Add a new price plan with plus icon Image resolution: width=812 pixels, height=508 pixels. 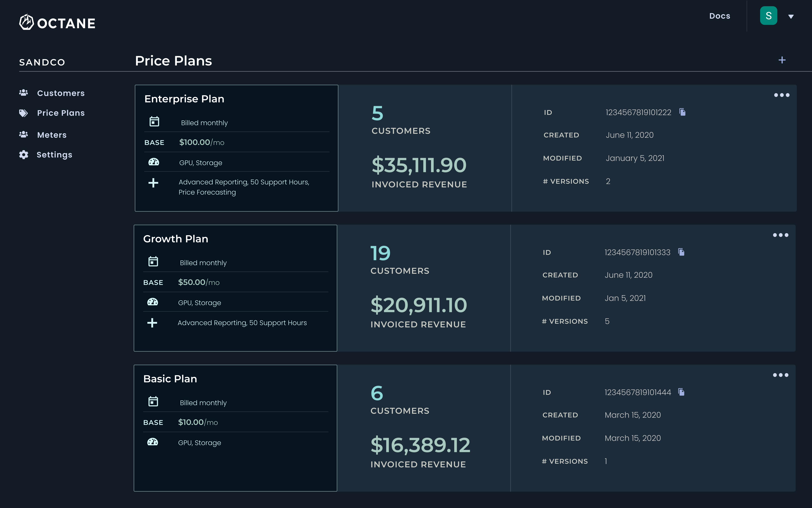click(782, 60)
